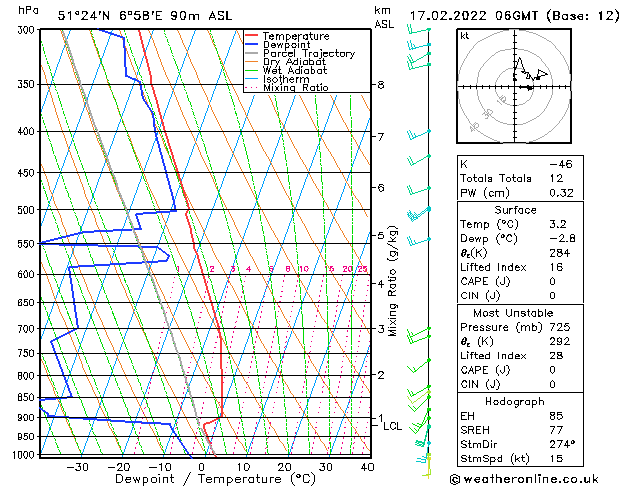Image resolution: width=629 pixels, height=486 pixels.
Task: Click the wind barb at 300 hPa
Action: pyautogui.click(x=419, y=30)
